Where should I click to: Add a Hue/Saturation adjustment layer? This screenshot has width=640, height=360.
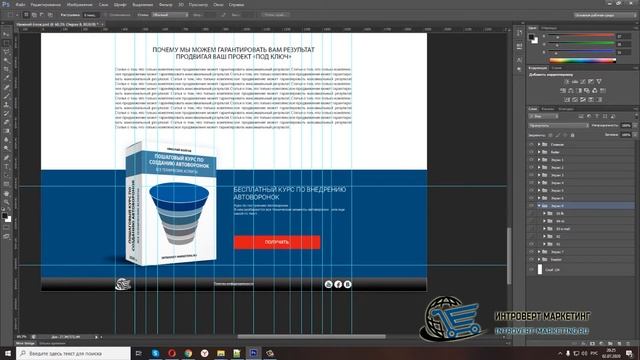[562, 91]
